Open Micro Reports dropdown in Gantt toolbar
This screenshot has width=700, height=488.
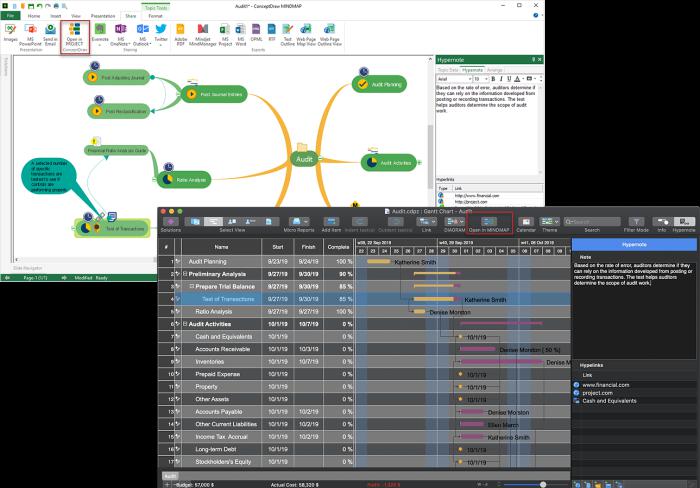(306, 221)
